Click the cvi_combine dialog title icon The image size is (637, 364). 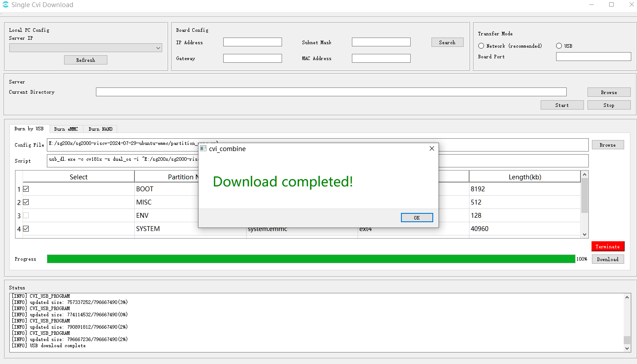tap(203, 148)
